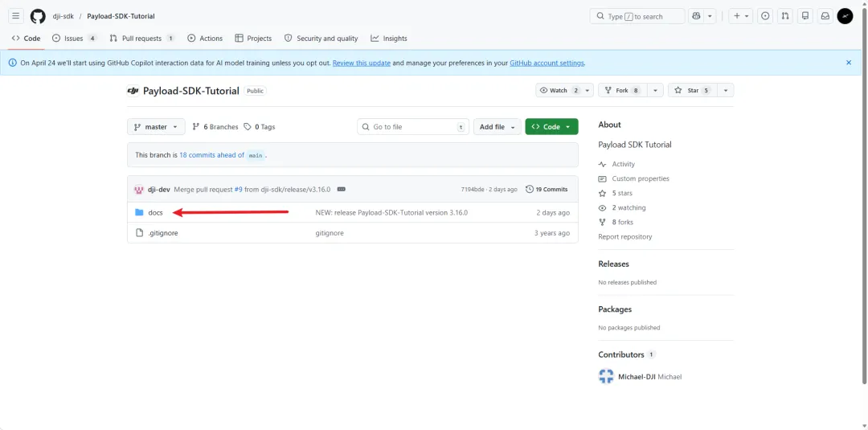Click the dji-dev avatar icon
This screenshot has height=430, width=868.
pyautogui.click(x=139, y=189)
